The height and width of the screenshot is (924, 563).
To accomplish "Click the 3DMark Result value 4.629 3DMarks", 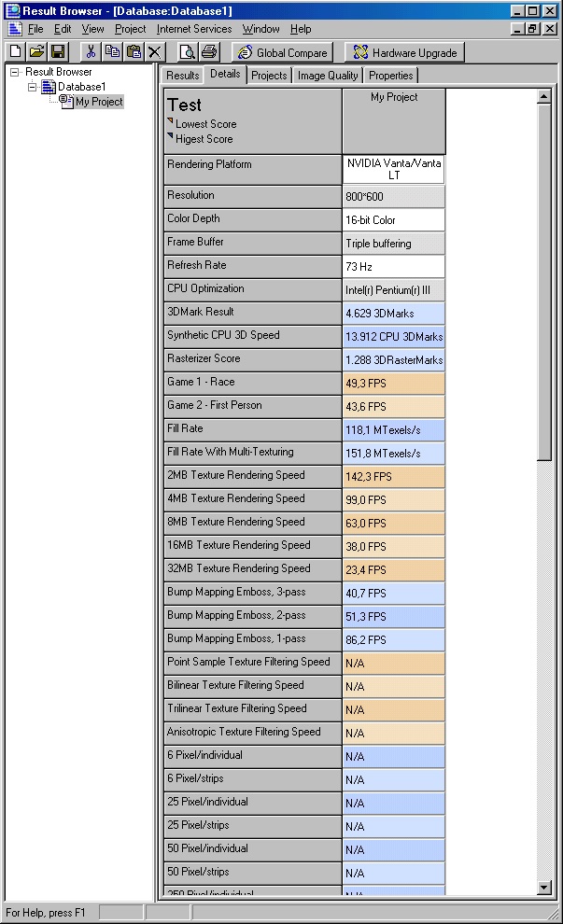I will (394, 314).
